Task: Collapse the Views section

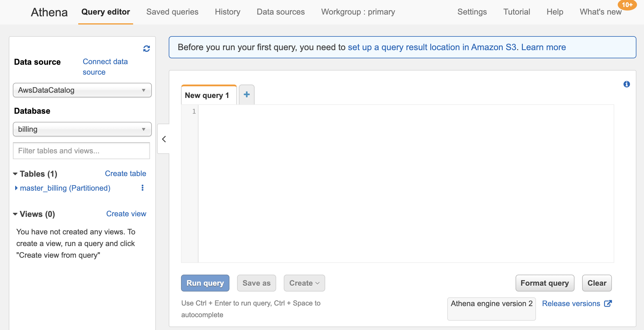Action: click(15, 214)
